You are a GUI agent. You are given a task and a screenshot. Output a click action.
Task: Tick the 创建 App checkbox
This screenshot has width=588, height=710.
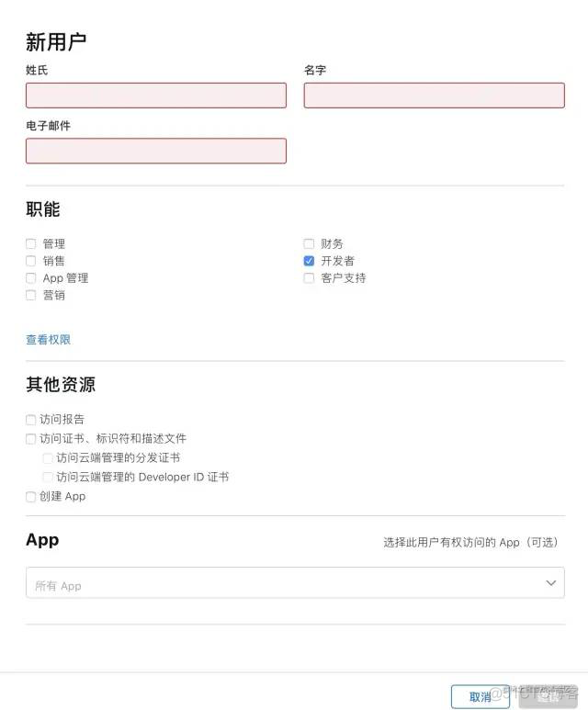[31, 497]
